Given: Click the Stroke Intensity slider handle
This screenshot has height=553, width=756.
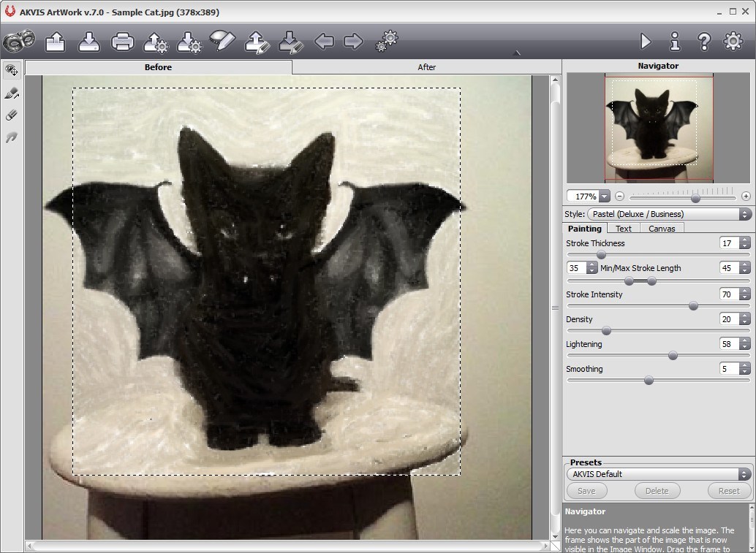Looking at the screenshot, I should pyautogui.click(x=693, y=306).
